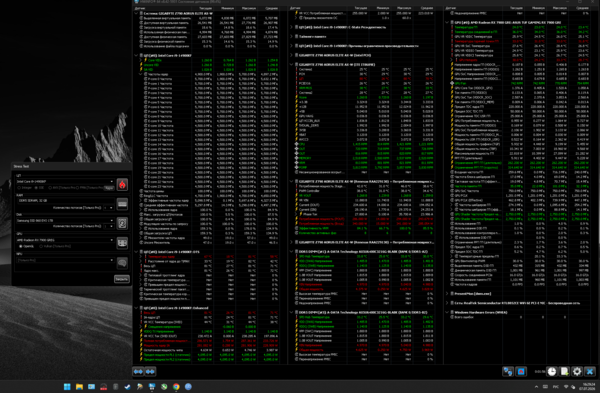Expand sensor columns with left arrows button
Viewport: 600px width, 393px height.
(138, 371)
